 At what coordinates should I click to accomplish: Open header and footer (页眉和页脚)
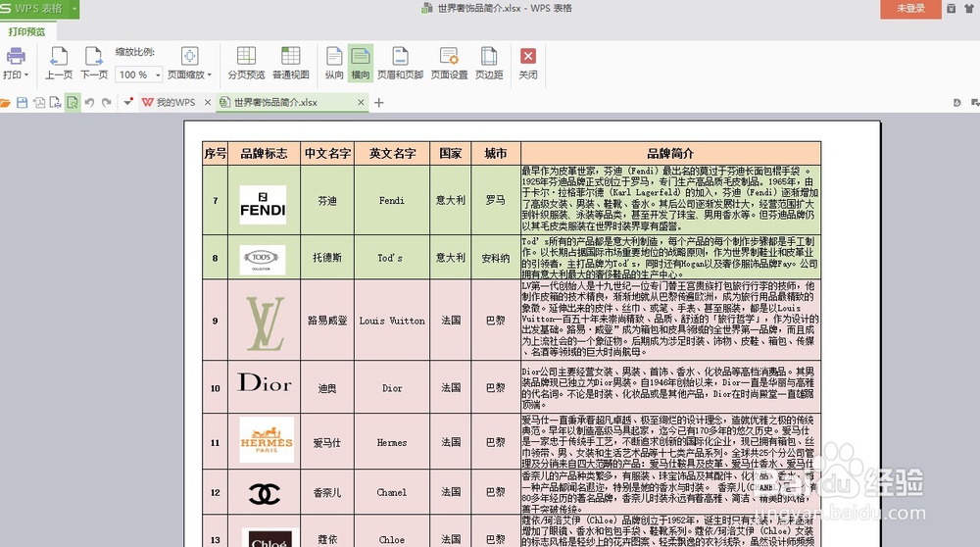coord(400,63)
